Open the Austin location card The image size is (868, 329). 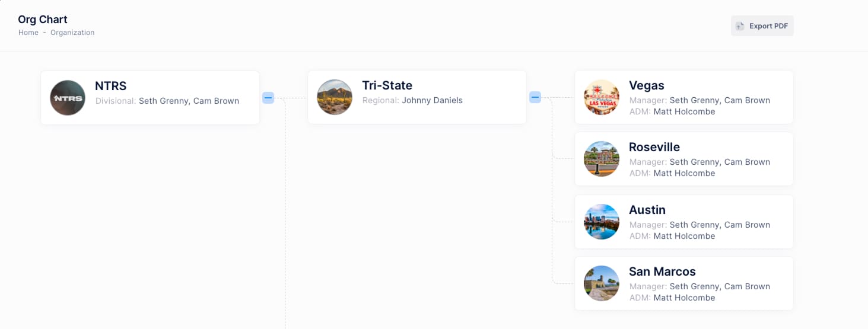[684, 222]
